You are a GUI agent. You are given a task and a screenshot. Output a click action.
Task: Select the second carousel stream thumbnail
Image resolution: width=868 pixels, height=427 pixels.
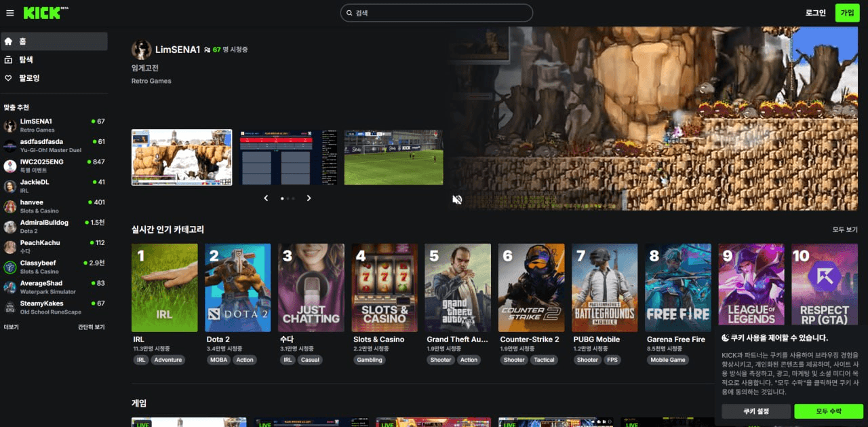tap(288, 157)
